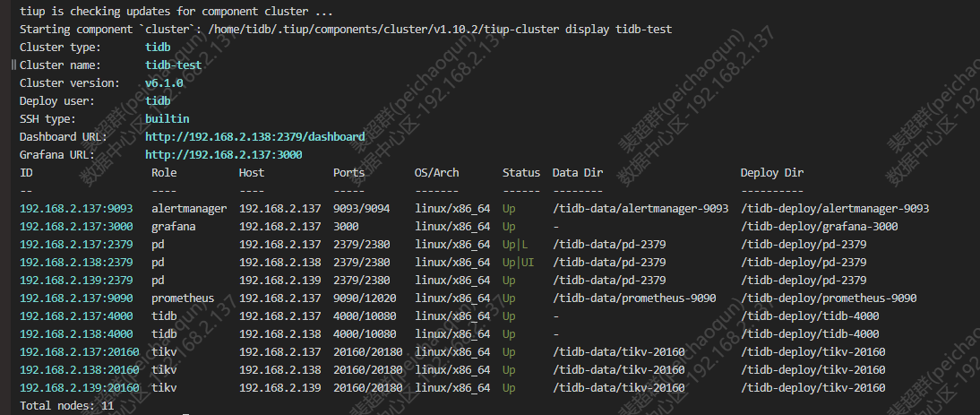Click the SSH type value builtin
This screenshot has height=415, width=980.
tap(167, 118)
